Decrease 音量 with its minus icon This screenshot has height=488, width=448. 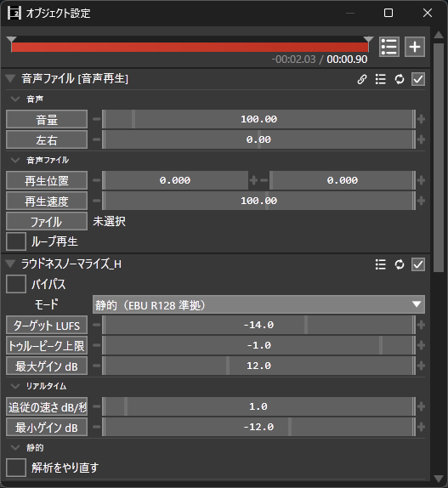[97, 119]
